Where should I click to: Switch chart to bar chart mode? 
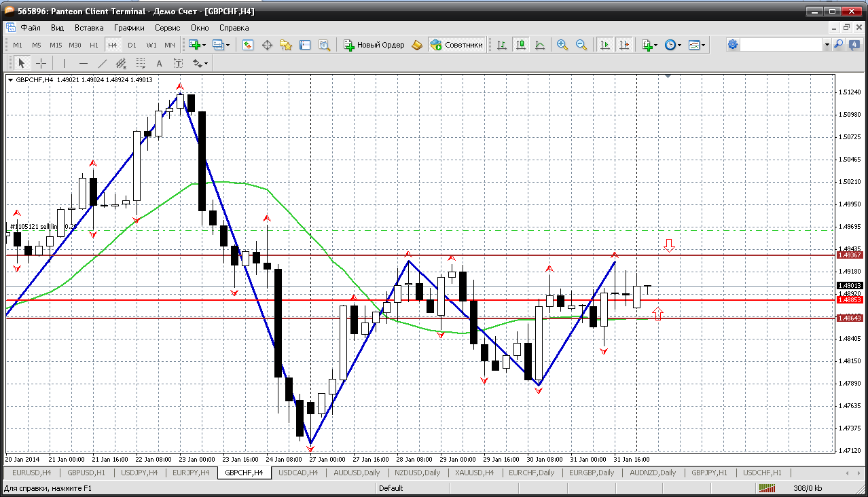502,45
